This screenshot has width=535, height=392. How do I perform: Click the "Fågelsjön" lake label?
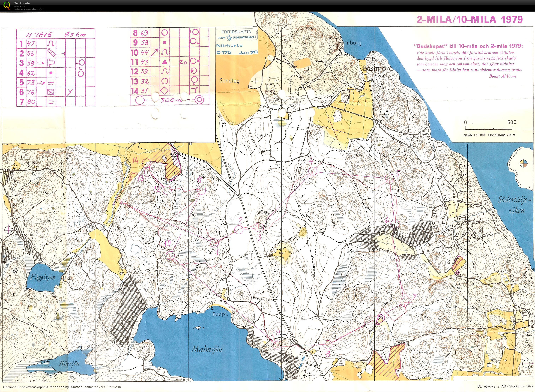coord(43,277)
